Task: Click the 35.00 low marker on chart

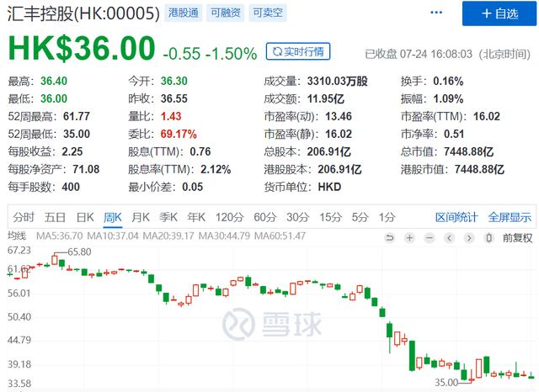Action: pyautogui.click(x=446, y=383)
